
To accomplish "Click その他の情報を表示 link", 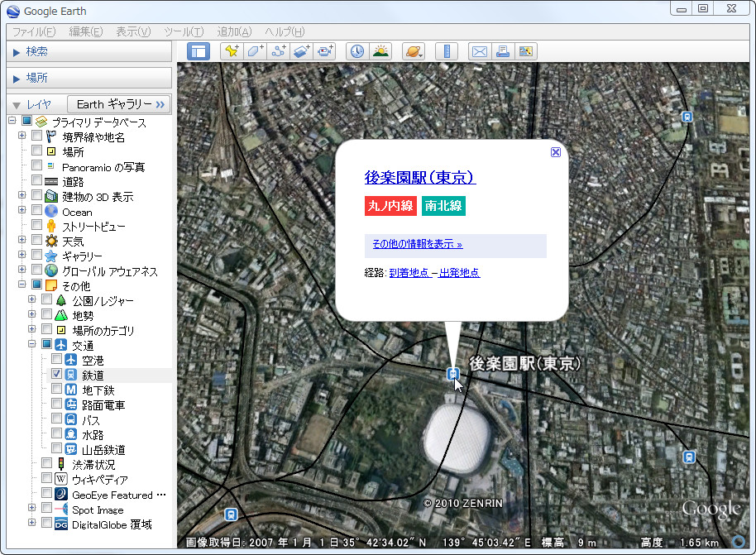I will [x=418, y=245].
